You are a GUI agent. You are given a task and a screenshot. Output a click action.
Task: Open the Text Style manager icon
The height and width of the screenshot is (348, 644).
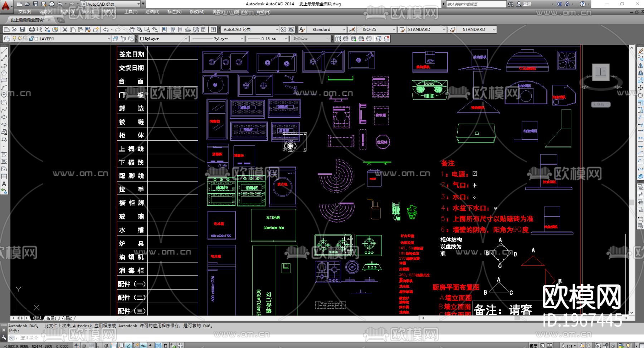click(302, 29)
